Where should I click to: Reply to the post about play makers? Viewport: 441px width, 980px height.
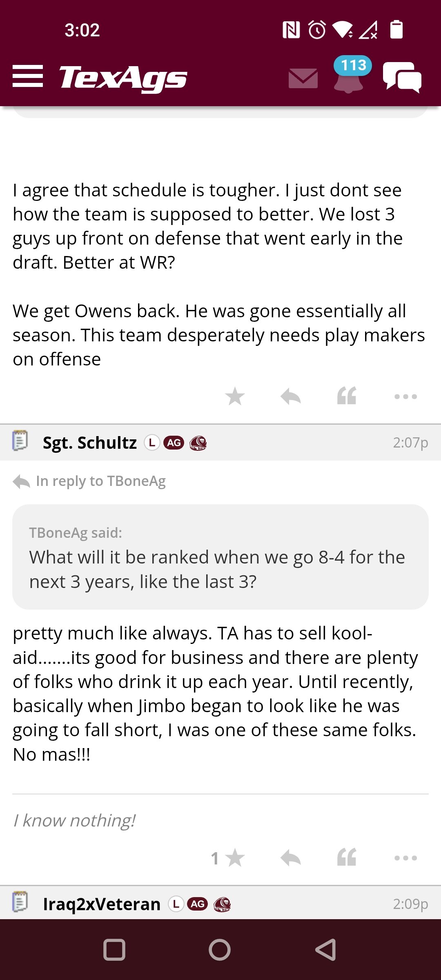291,396
